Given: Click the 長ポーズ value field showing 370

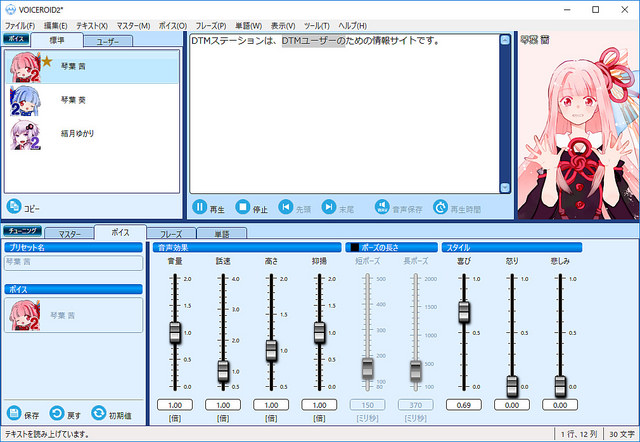Looking at the screenshot, I should pyautogui.click(x=416, y=405).
